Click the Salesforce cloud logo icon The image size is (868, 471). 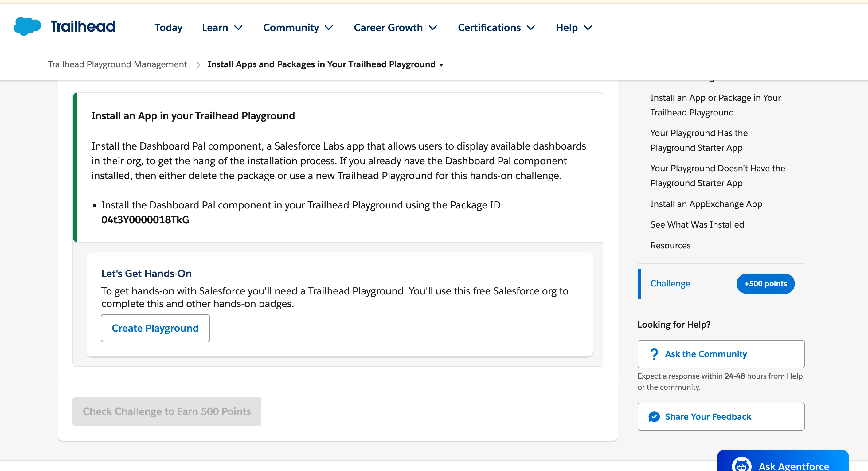tap(27, 26)
